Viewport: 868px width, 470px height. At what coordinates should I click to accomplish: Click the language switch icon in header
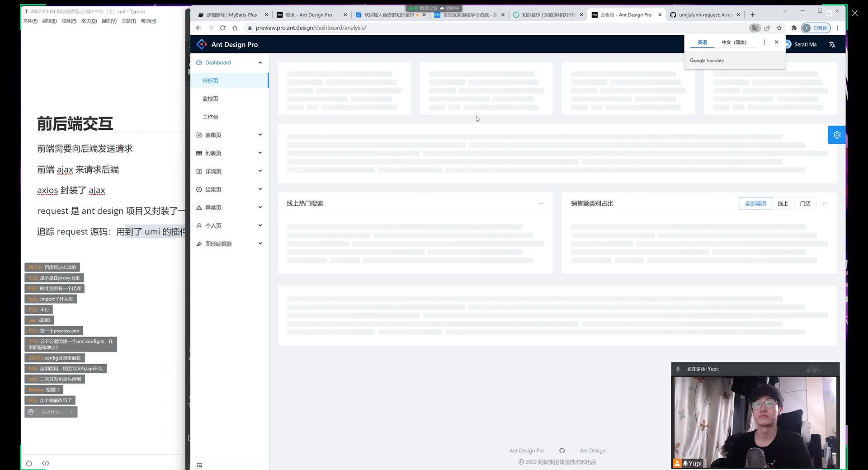coord(832,44)
